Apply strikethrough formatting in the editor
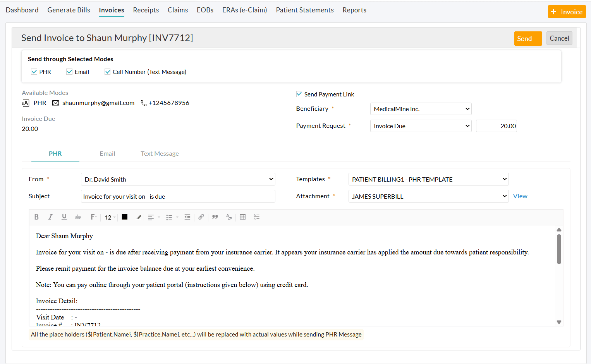The height and width of the screenshot is (364, 591). tap(78, 217)
